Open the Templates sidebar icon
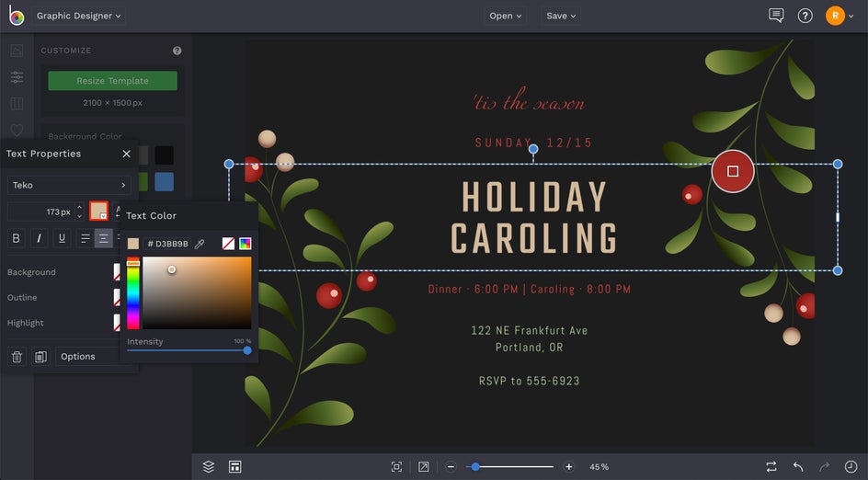 17,104
